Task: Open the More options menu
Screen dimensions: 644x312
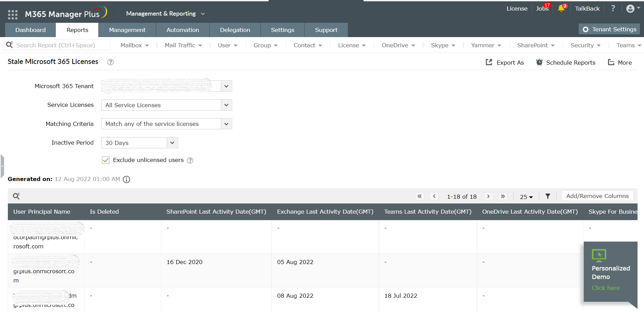Action: pos(620,63)
